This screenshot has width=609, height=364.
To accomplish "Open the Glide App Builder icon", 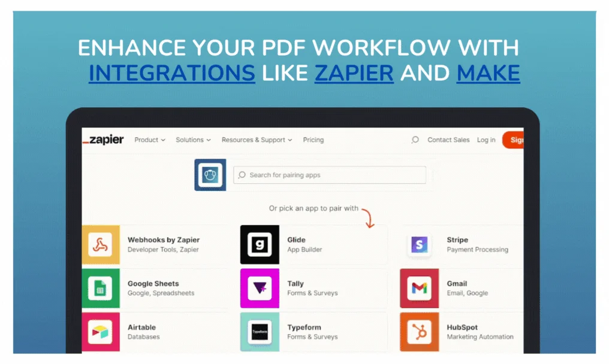I will click(260, 244).
